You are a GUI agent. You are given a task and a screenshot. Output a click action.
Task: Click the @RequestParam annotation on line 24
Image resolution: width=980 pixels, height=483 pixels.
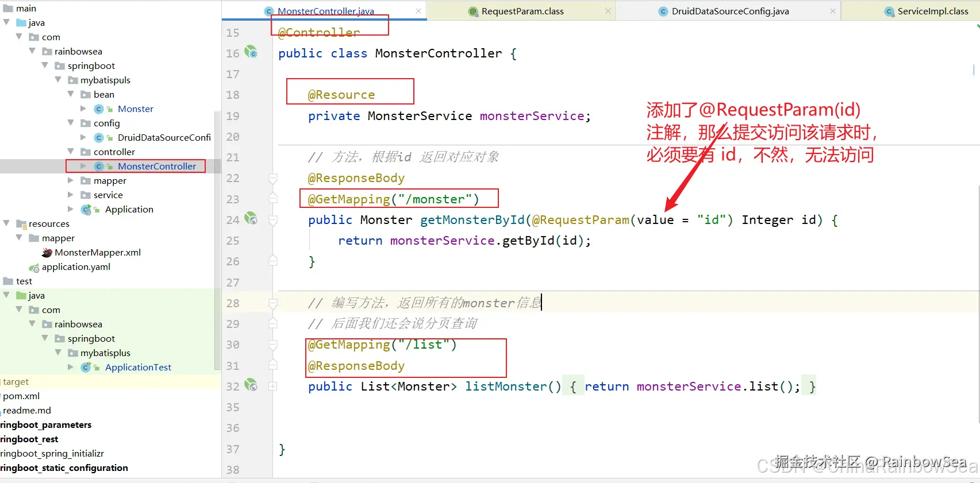pyautogui.click(x=581, y=220)
